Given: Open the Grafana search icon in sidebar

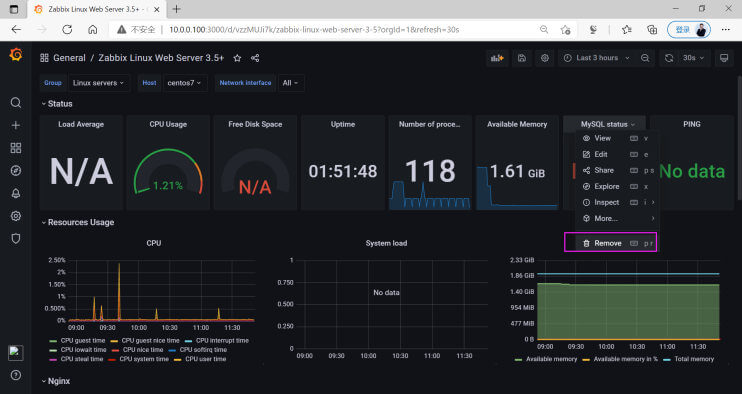Looking at the screenshot, I should (16, 103).
